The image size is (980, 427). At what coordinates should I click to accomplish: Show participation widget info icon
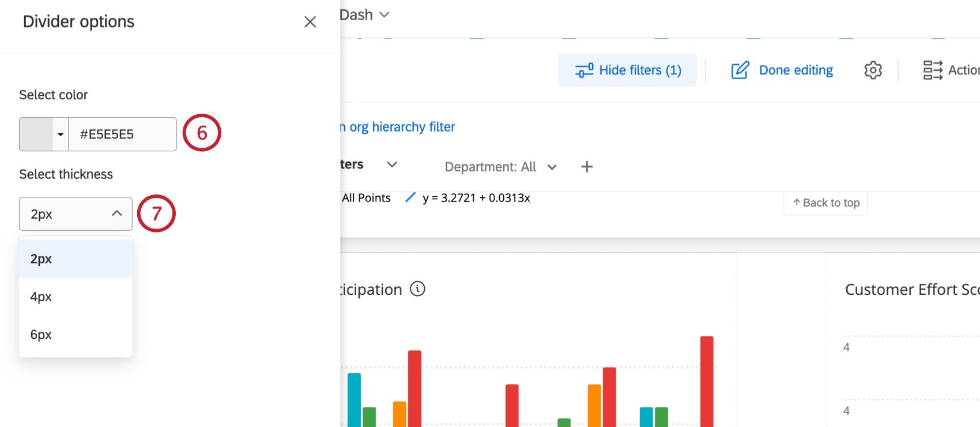point(417,289)
